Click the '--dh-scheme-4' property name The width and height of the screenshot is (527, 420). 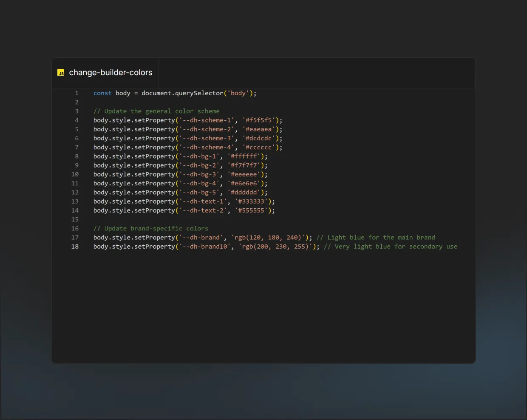tap(207, 147)
